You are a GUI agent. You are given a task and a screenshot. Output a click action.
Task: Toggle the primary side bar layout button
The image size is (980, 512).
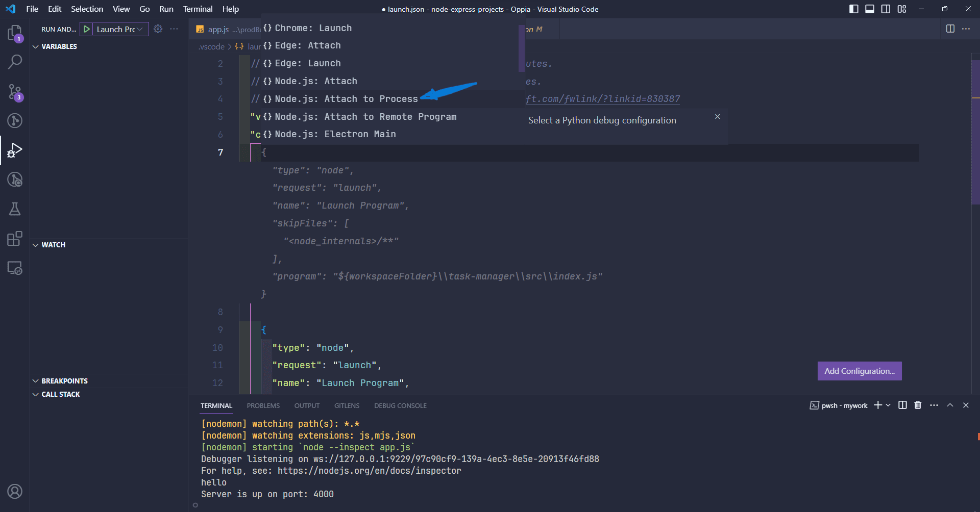coord(853,9)
